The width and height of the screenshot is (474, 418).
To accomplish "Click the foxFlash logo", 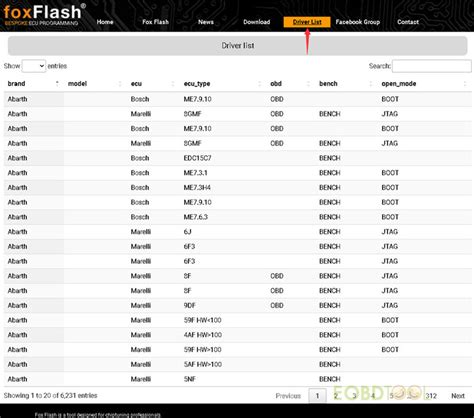I will (x=44, y=15).
